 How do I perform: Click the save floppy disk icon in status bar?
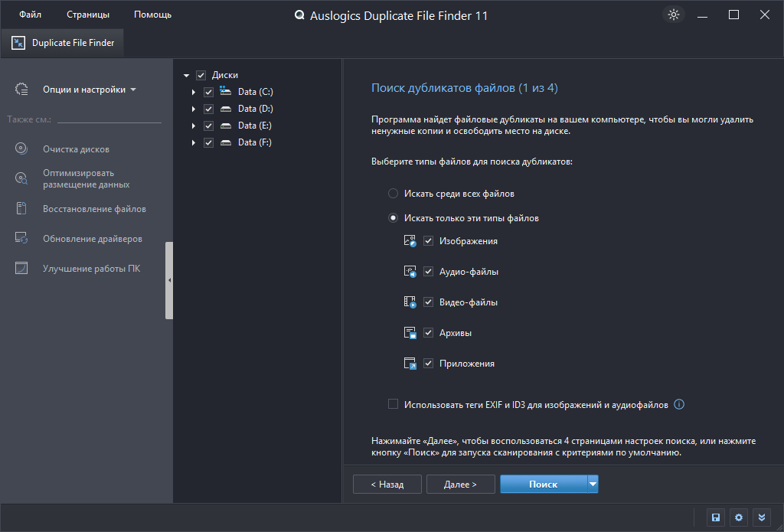716,517
